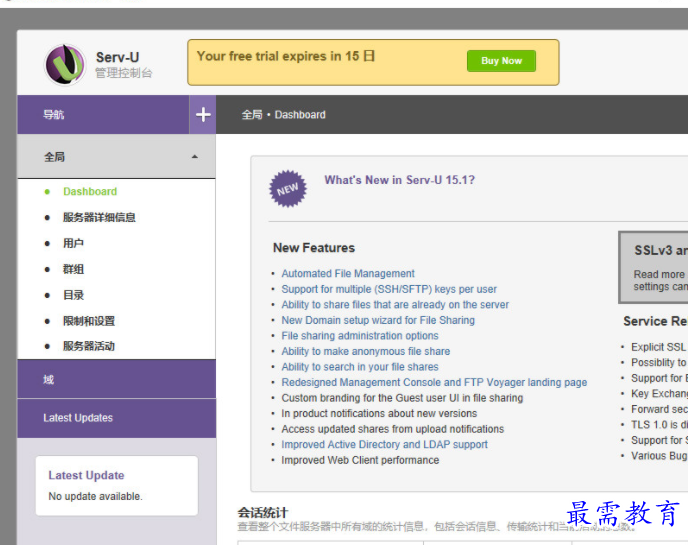Image resolution: width=688 pixels, height=545 pixels.
Task: Open New Domain setup wizard link
Action: click(378, 320)
